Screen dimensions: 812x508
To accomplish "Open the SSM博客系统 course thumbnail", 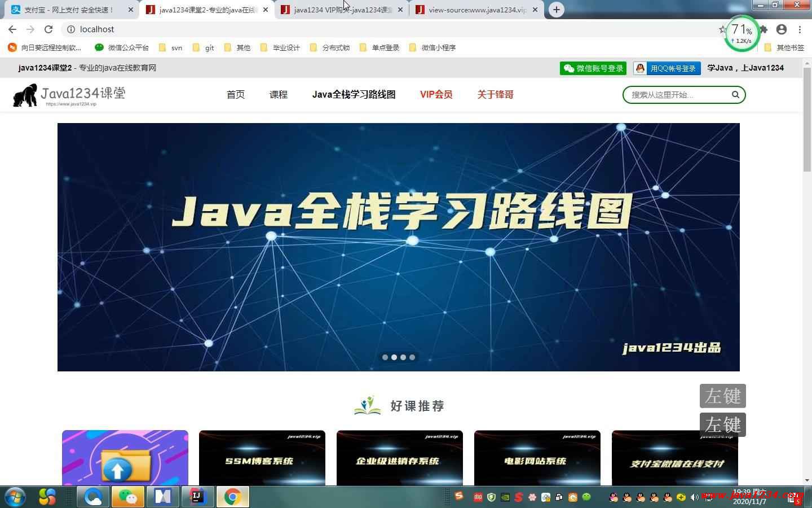I will (262, 458).
